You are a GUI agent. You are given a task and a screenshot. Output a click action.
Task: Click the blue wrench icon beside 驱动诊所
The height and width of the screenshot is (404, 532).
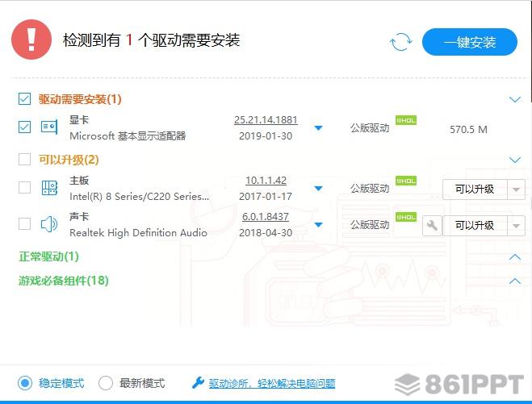198,383
